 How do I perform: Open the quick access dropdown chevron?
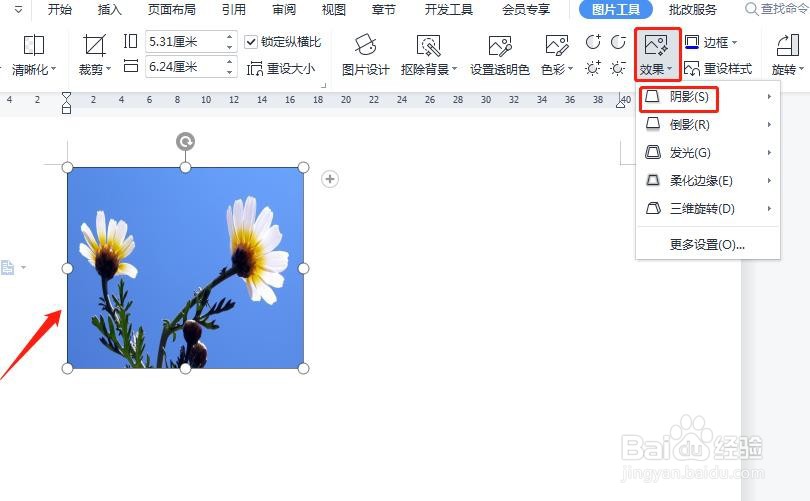point(18,9)
